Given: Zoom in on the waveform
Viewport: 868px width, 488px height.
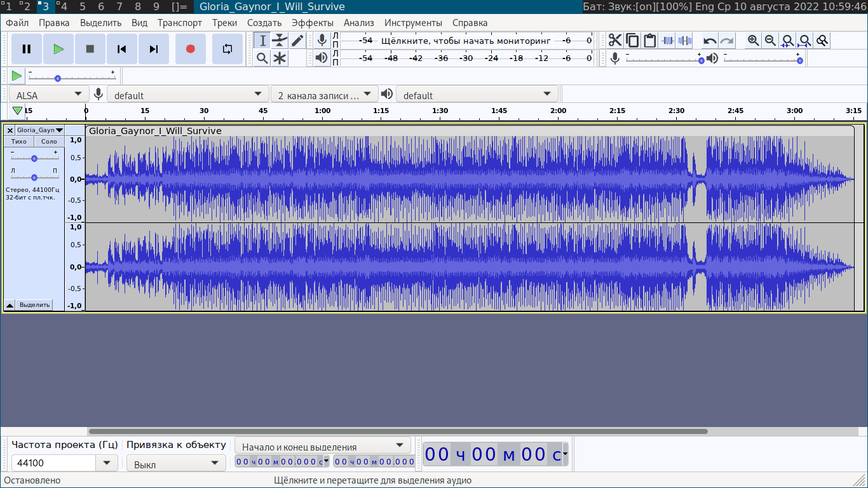Looking at the screenshot, I should click(753, 41).
